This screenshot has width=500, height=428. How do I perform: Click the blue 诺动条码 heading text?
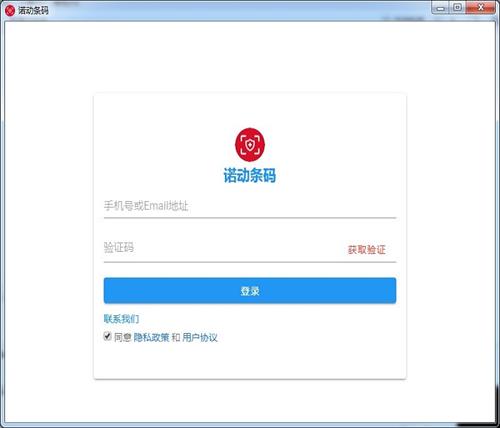point(250,175)
